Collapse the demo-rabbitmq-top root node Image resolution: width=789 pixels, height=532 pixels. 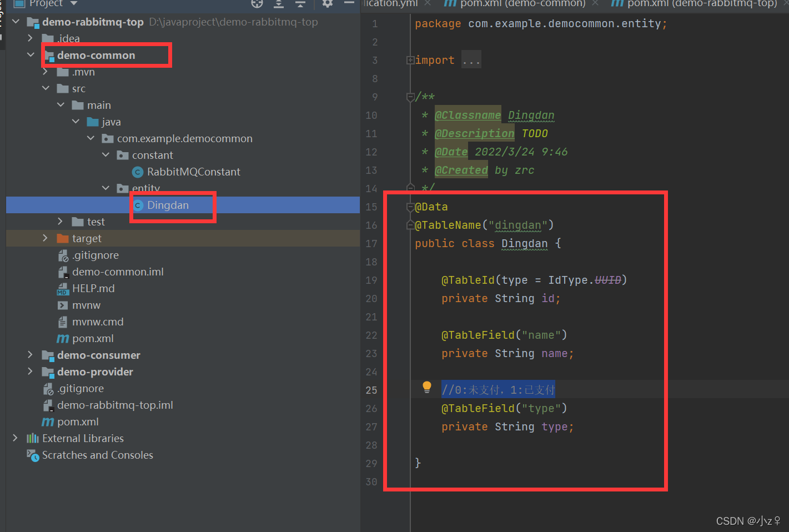[x=16, y=22]
